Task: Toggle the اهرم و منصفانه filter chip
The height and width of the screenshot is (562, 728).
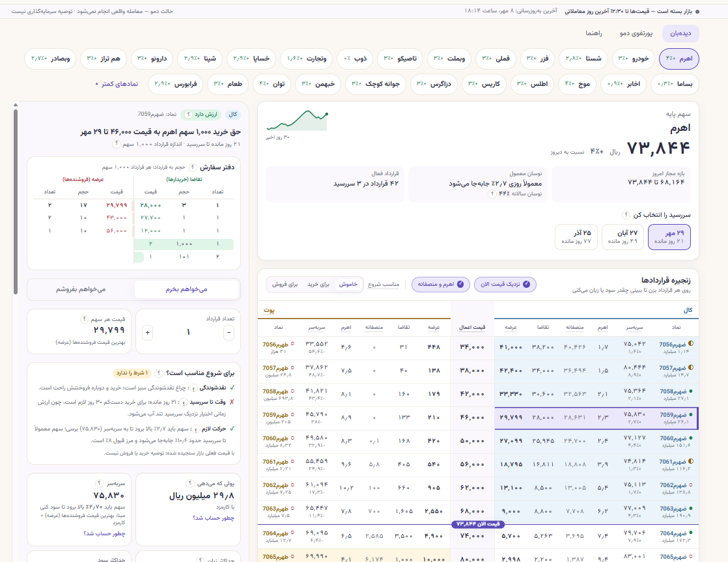Action: click(x=441, y=284)
